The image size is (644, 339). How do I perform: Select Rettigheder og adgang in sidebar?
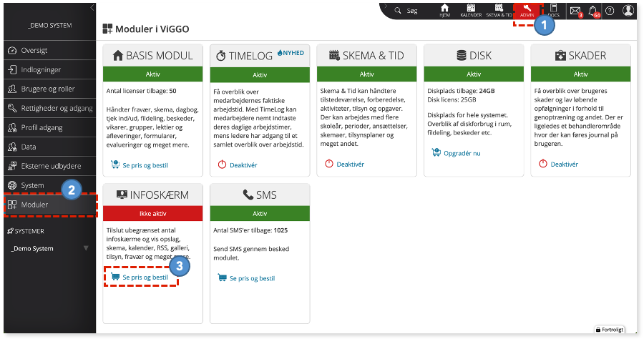pyautogui.click(x=49, y=108)
